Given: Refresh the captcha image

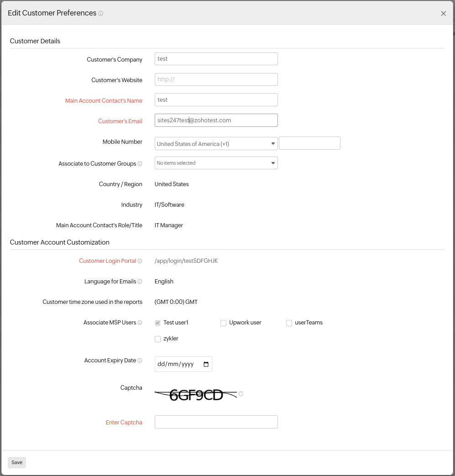Looking at the screenshot, I should [x=241, y=394].
